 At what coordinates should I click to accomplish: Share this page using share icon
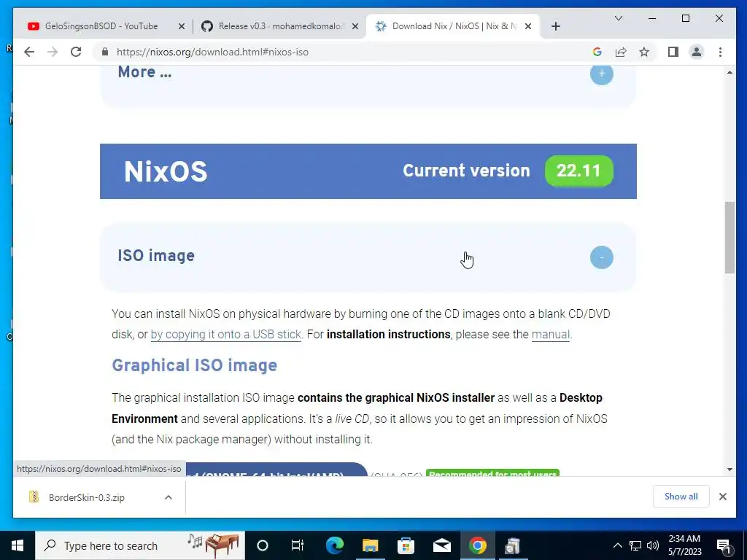point(620,52)
